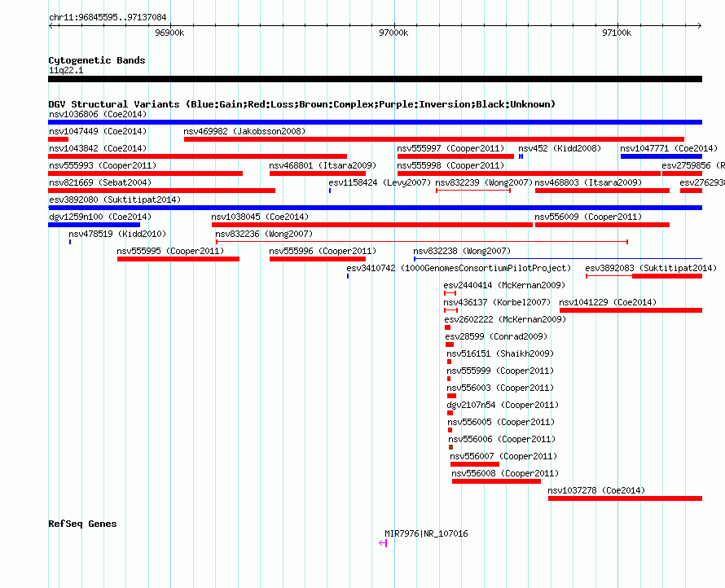Screen dimensions: 725x588
Task: Click the red nsv555999 block
Action: pyautogui.click(x=449, y=379)
